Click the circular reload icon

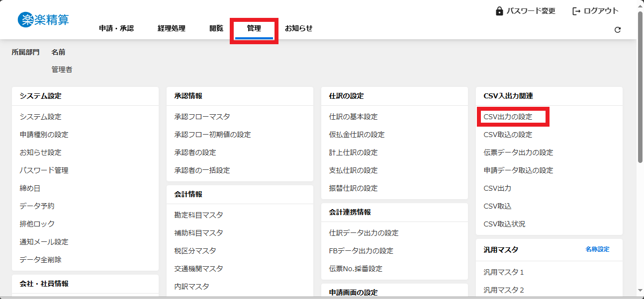click(x=618, y=30)
